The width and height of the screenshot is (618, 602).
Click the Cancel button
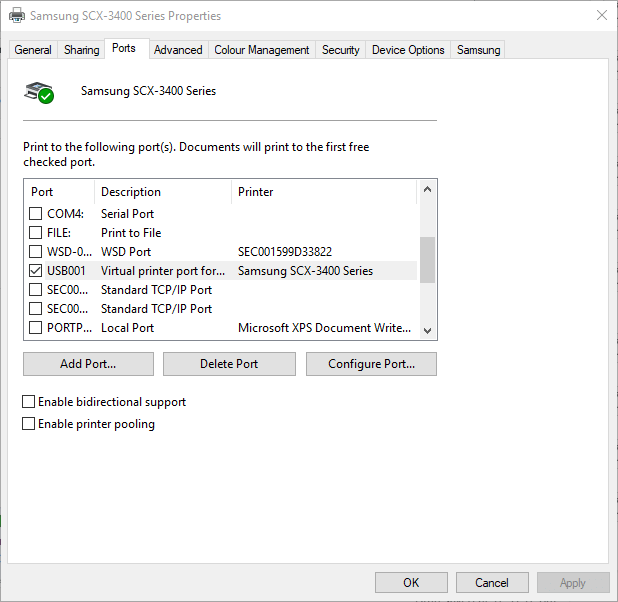point(492,583)
